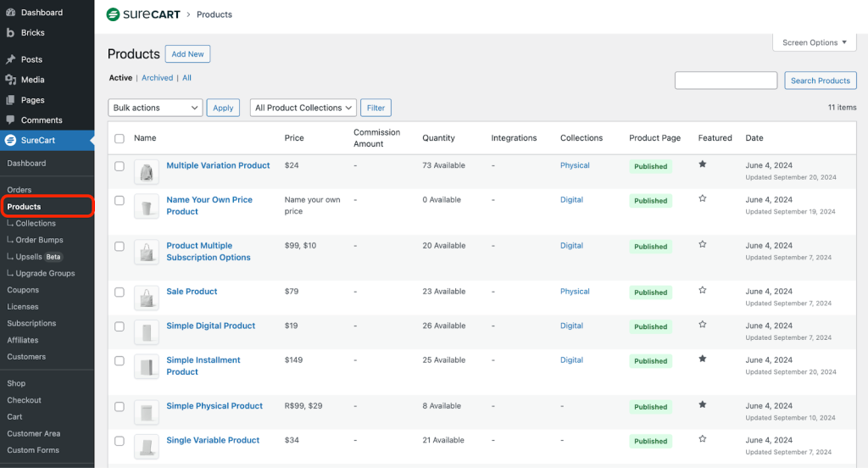Unfeature the Multiple Variation Product star
This screenshot has height=468, width=868.
[702, 164]
